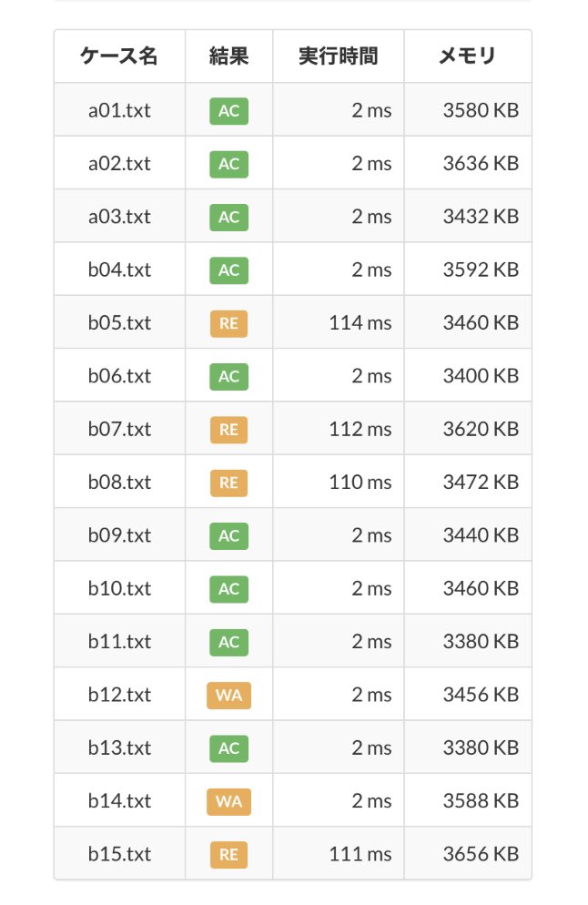Select the b15.txt case name
Screen dimensions: 588x905
pyautogui.click(x=119, y=854)
